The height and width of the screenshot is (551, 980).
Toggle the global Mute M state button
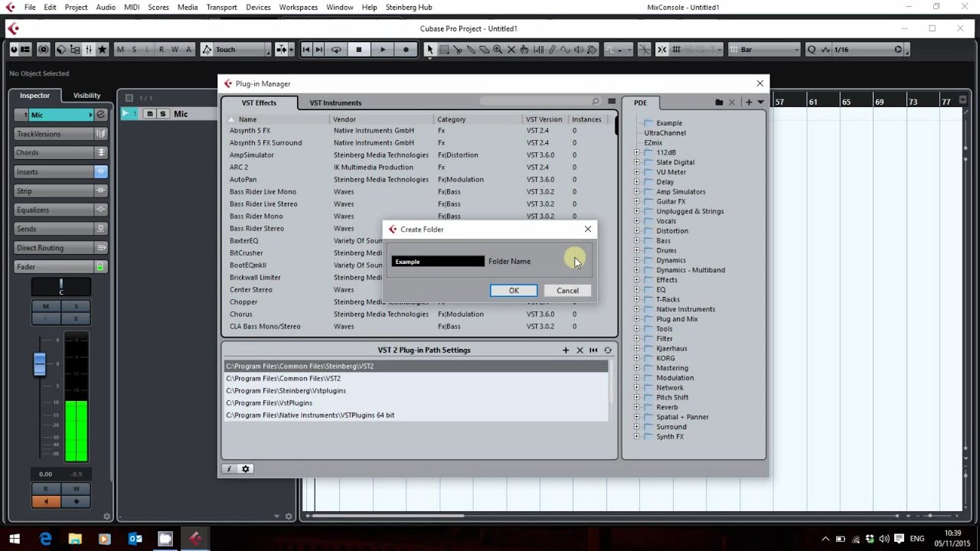point(120,50)
